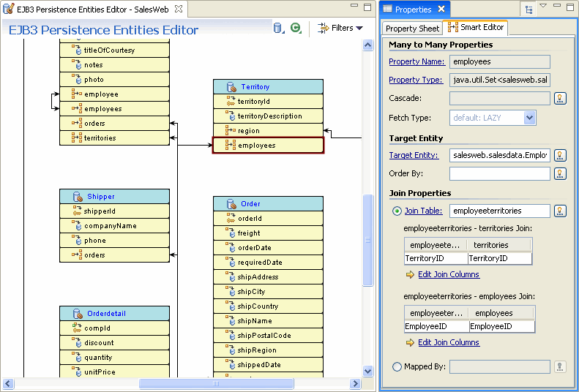Click the Target Entity input field
The image size is (579, 392).
(x=500, y=155)
